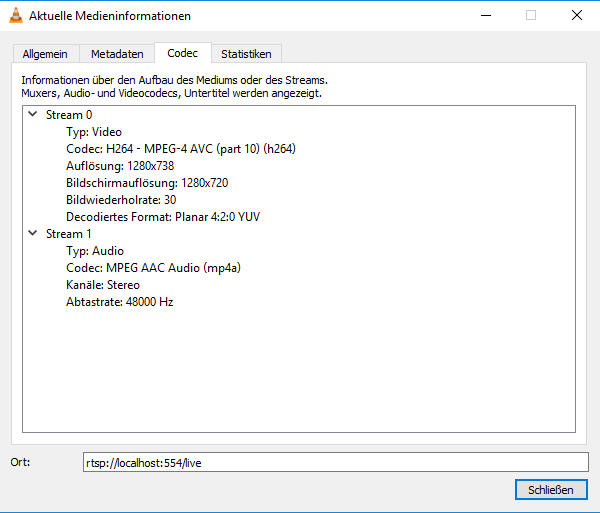
Task: Select the Kanäle: Stereo row
Action: [105, 285]
